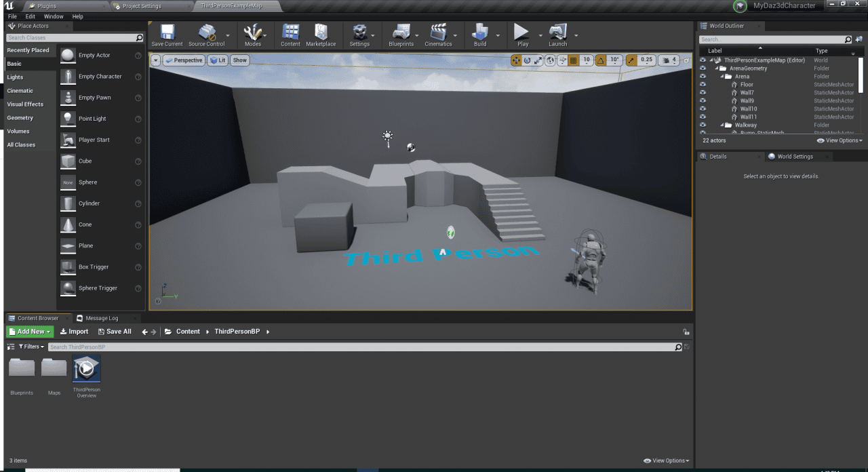Image resolution: width=868 pixels, height=472 pixels.
Task: Toggle visibility of Wall10 in World Outliner
Action: coord(703,109)
